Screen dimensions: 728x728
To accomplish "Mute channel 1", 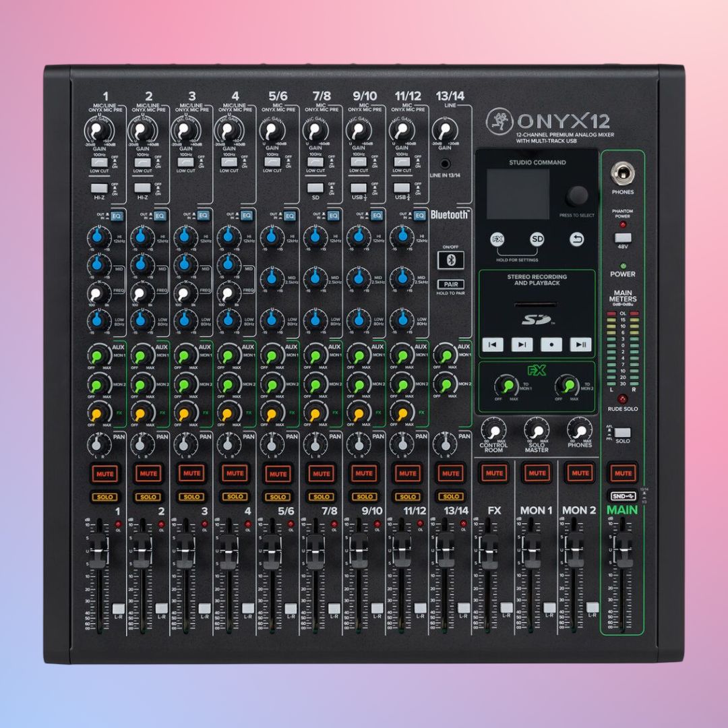I will click(x=105, y=473).
